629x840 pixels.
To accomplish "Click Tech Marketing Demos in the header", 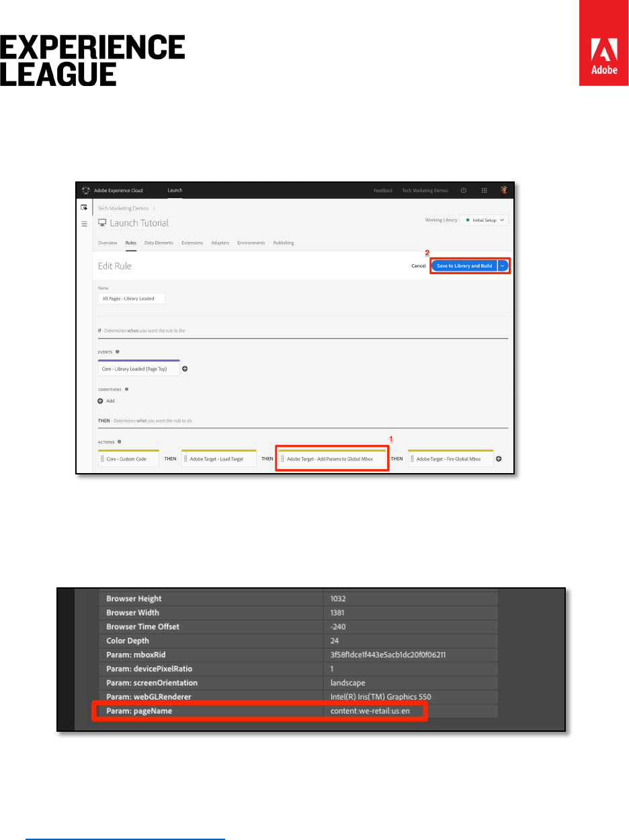I will pos(425,190).
